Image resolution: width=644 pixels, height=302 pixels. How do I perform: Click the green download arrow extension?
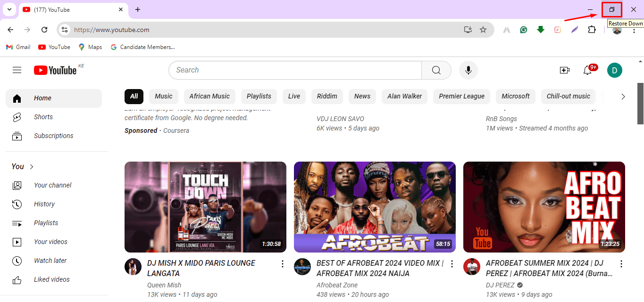click(541, 30)
